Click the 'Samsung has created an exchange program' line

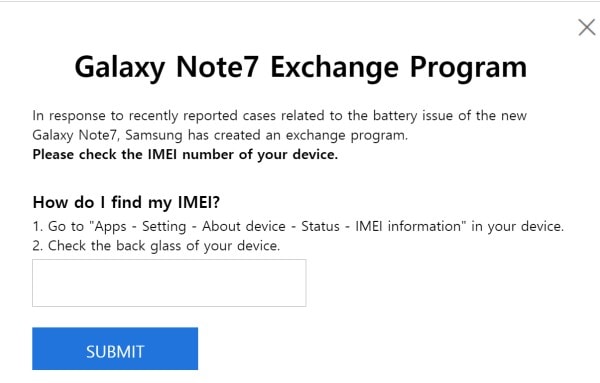pyautogui.click(x=266, y=135)
